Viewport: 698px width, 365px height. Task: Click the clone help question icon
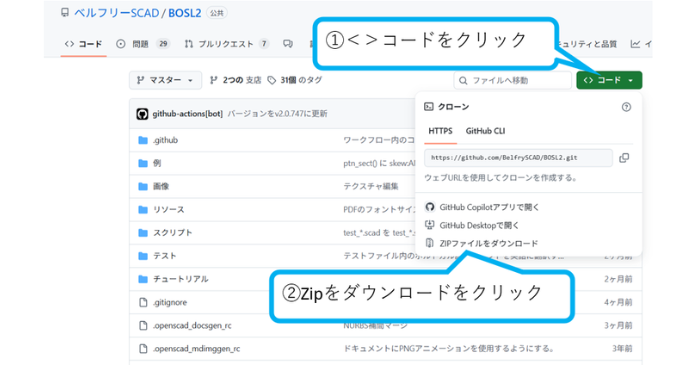[626, 107]
